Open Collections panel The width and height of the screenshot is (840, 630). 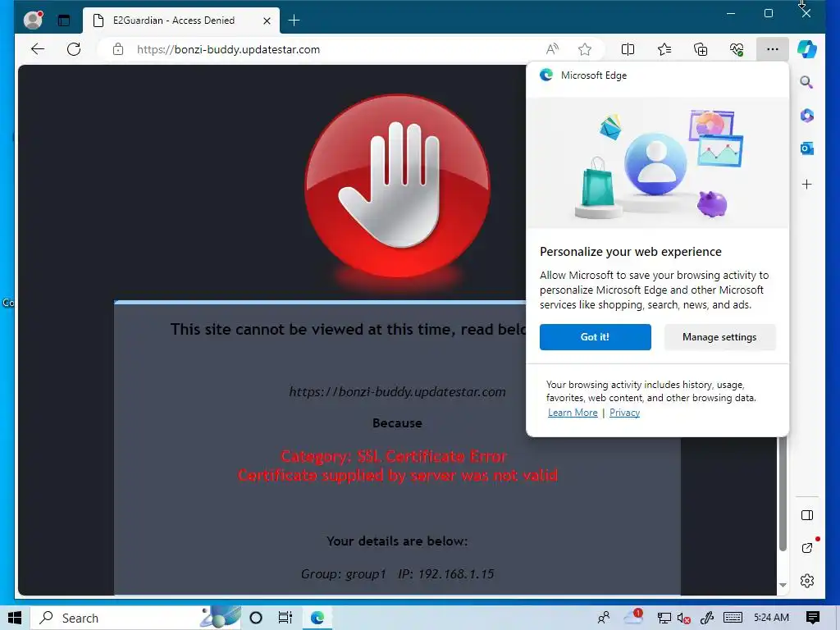701,49
